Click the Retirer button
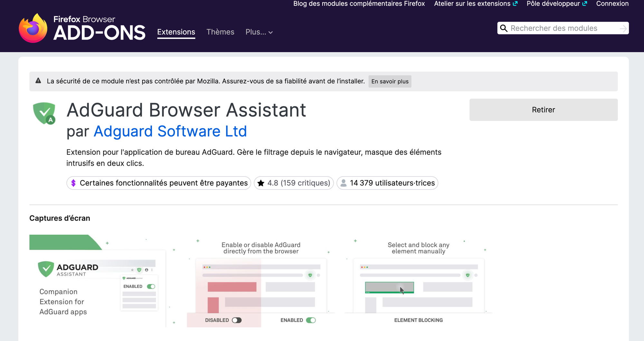 tap(543, 109)
